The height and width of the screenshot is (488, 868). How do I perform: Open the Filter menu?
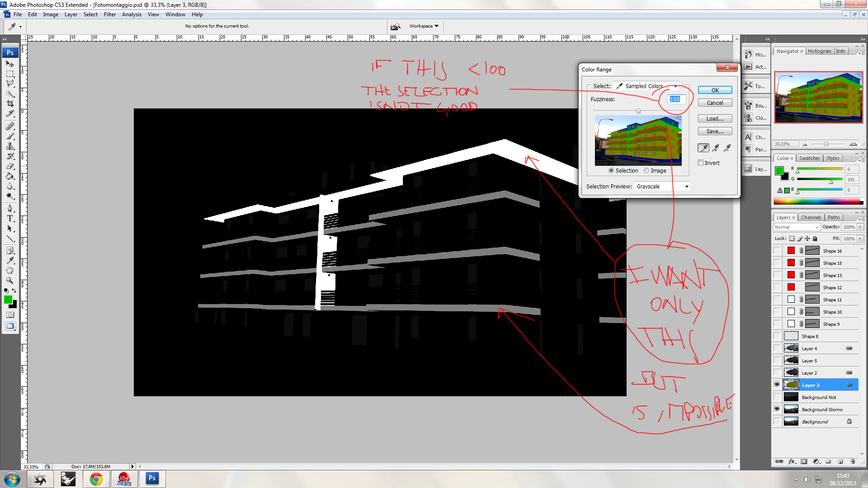(x=109, y=14)
